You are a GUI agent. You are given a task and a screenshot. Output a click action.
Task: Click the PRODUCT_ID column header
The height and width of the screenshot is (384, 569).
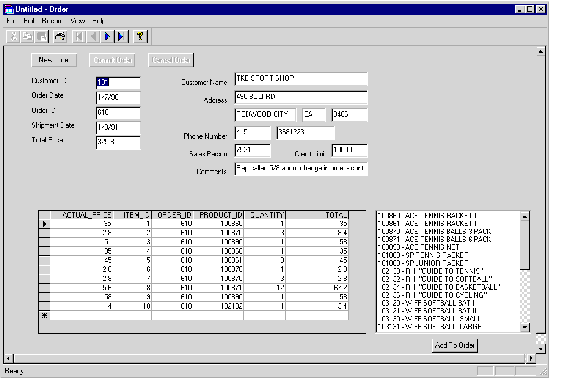coord(221,215)
